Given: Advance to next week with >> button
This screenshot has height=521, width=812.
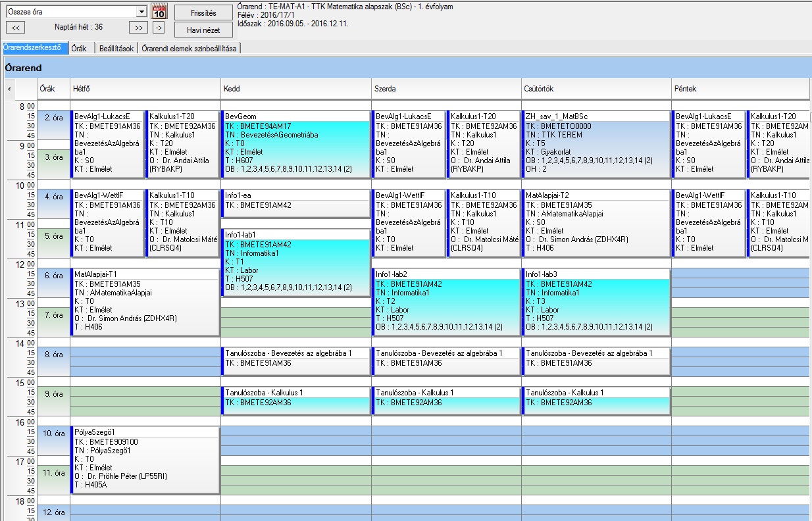Looking at the screenshot, I should click(x=138, y=27).
